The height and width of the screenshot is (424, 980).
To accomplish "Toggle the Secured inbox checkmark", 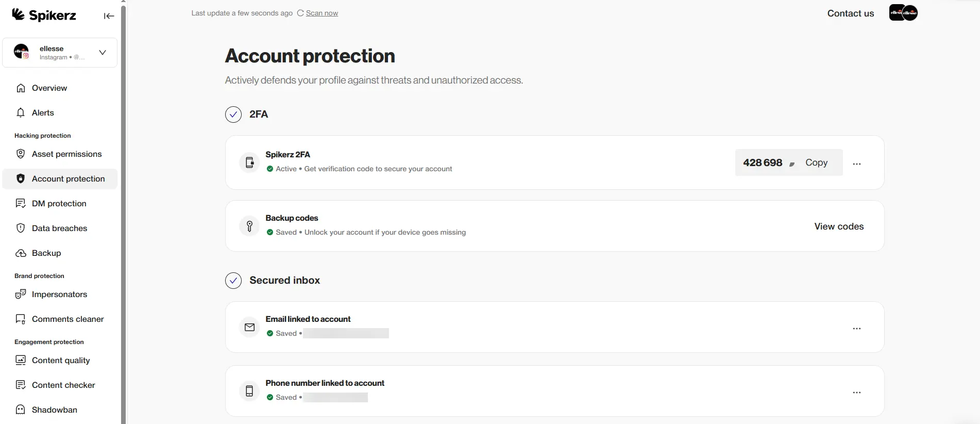I will tap(233, 280).
